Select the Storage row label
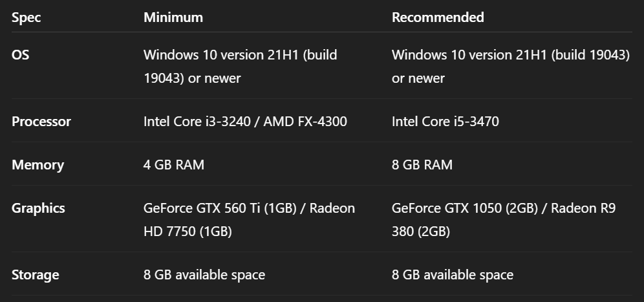The width and height of the screenshot is (644, 302). [36, 275]
